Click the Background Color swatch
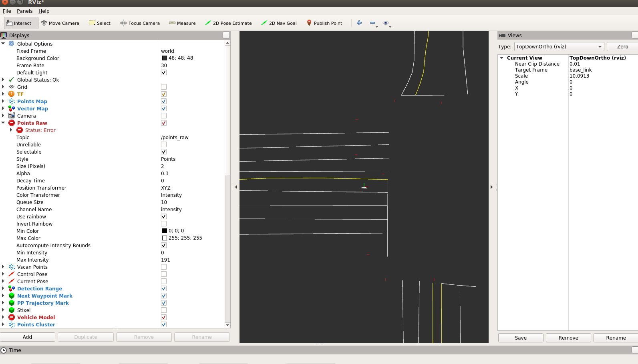The width and height of the screenshot is (638, 364). click(164, 58)
